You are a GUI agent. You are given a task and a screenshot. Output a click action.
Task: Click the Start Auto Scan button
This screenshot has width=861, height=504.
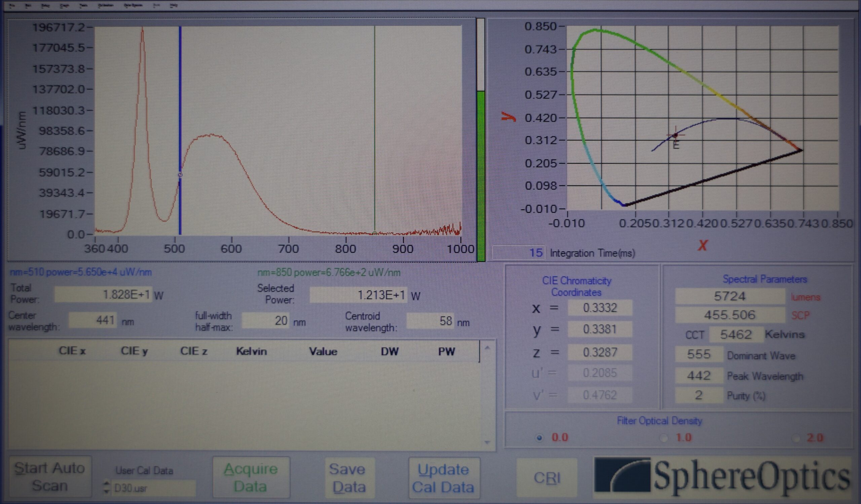[x=50, y=477]
